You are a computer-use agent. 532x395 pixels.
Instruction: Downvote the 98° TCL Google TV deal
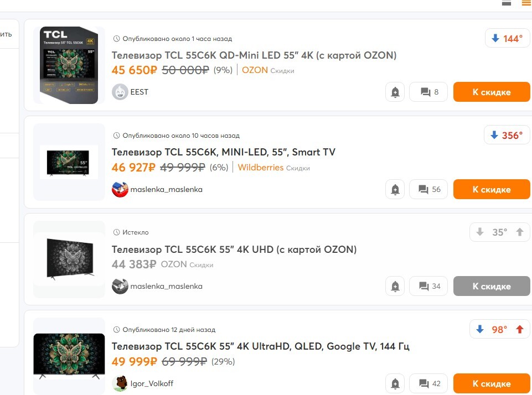click(480, 329)
